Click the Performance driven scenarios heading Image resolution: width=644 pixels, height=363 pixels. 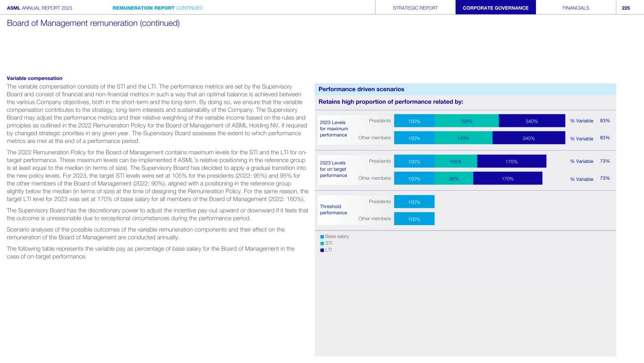tap(361, 89)
